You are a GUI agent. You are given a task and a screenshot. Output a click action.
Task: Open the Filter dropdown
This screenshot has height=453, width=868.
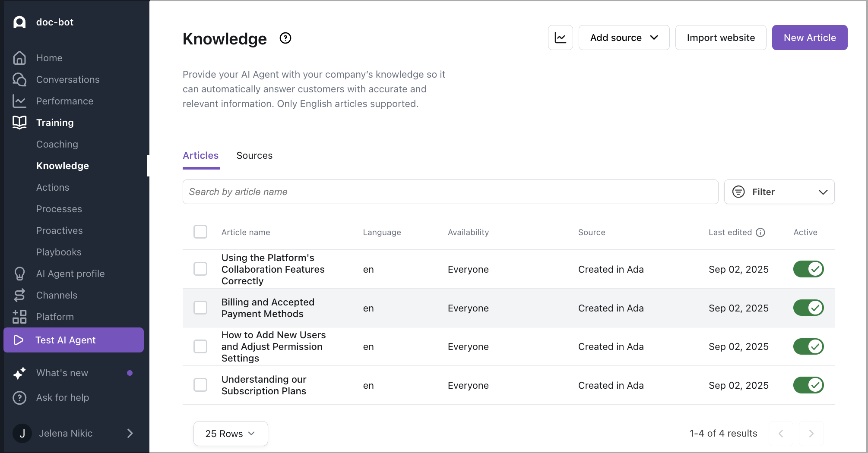click(x=779, y=192)
